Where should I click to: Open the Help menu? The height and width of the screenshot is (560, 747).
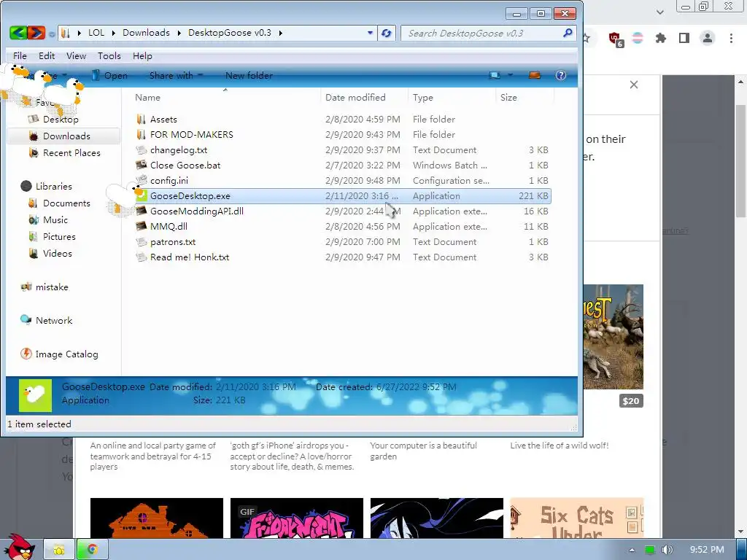coord(142,55)
